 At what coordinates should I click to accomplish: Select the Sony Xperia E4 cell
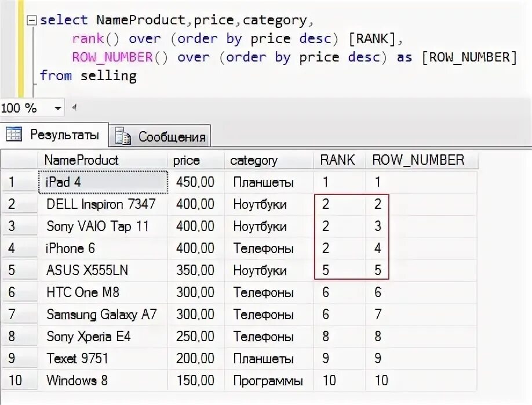click(103, 337)
